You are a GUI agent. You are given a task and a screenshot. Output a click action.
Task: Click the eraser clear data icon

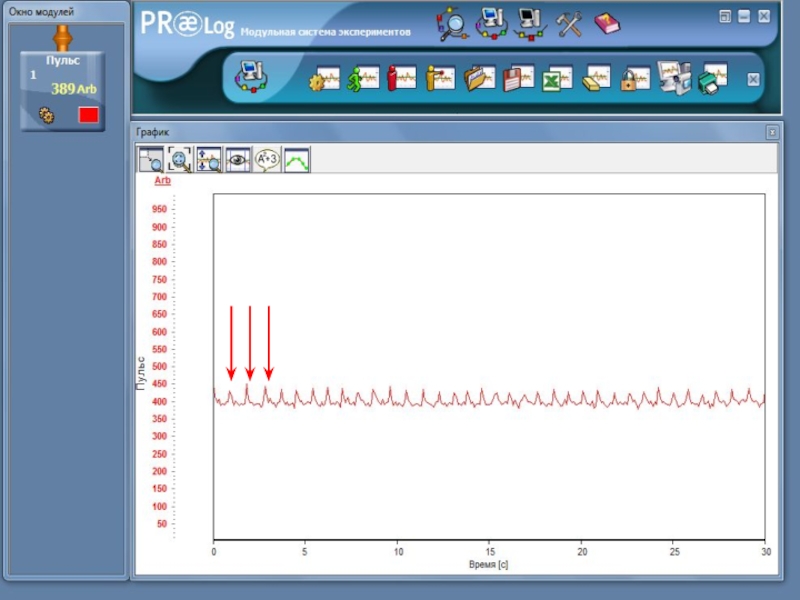coord(596,78)
